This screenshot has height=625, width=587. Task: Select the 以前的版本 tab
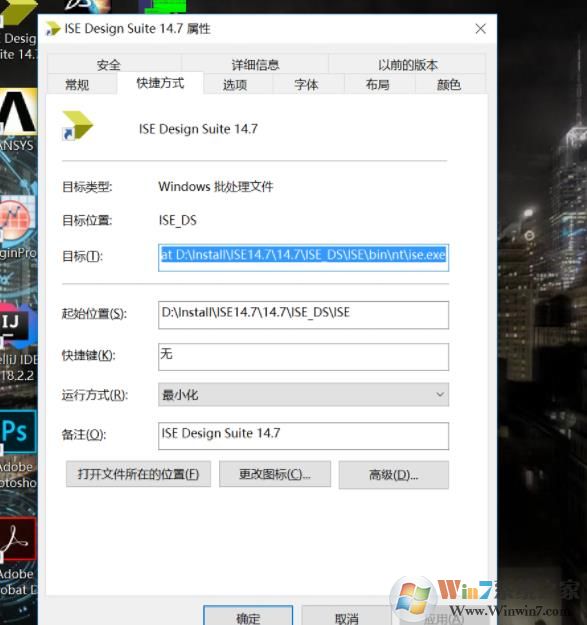coord(408,64)
